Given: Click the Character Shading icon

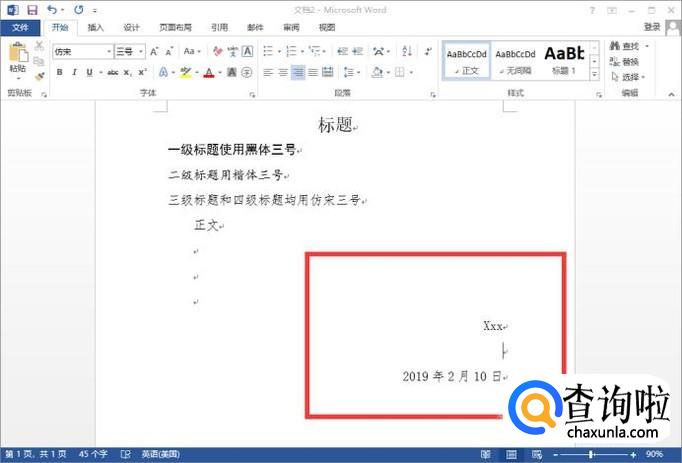Looking at the screenshot, I should (232, 72).
